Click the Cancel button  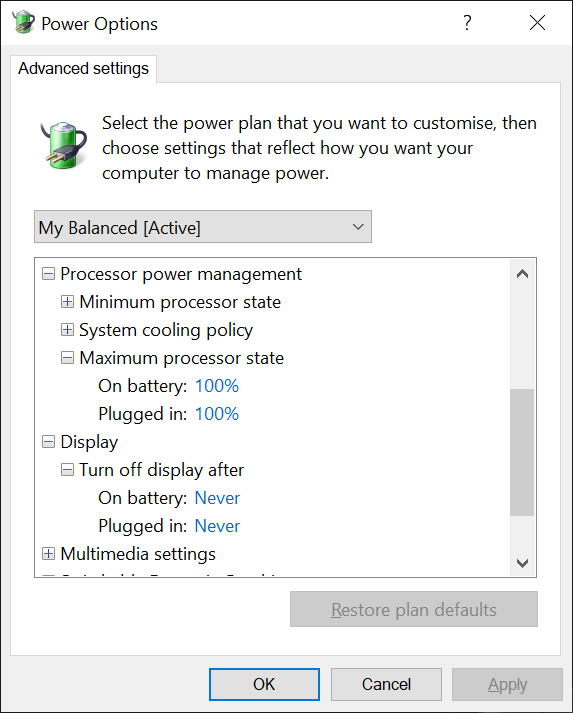coord(386,684)
